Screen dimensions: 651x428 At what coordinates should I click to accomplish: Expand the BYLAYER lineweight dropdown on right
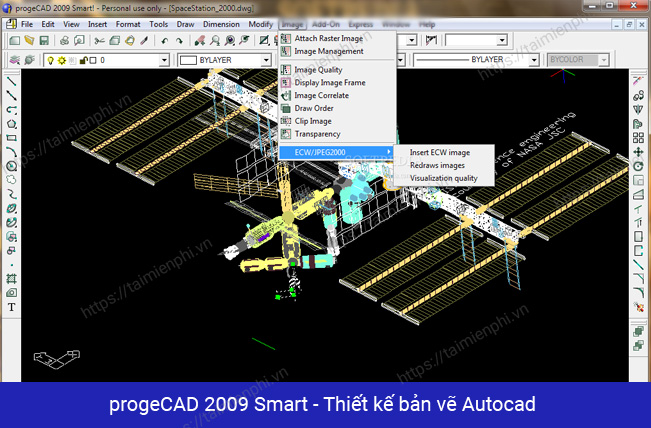click(534, 60)
